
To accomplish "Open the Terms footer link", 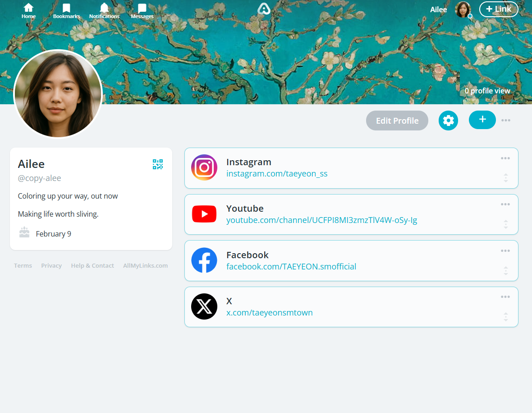I will click(23, 265).
